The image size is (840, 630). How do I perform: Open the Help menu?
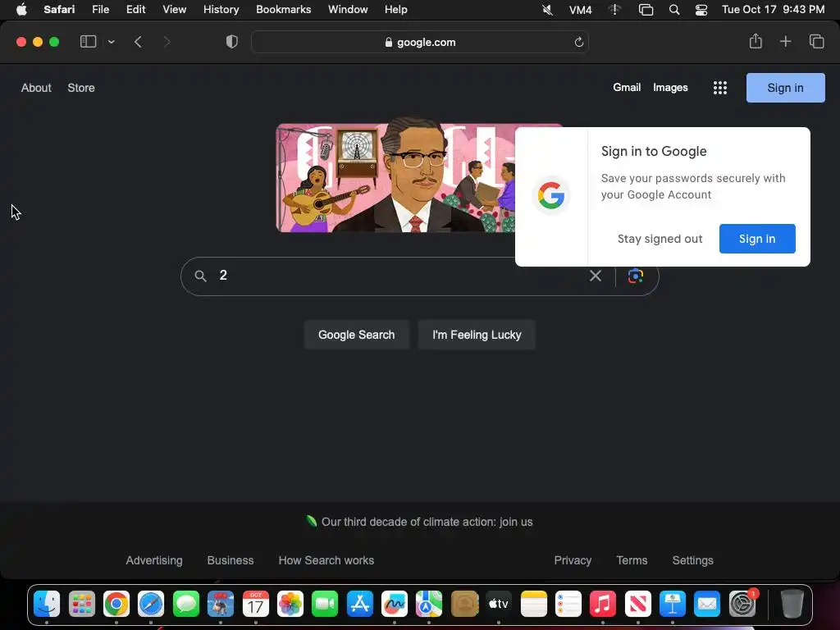pyautogui.click(x=396, y=10)
